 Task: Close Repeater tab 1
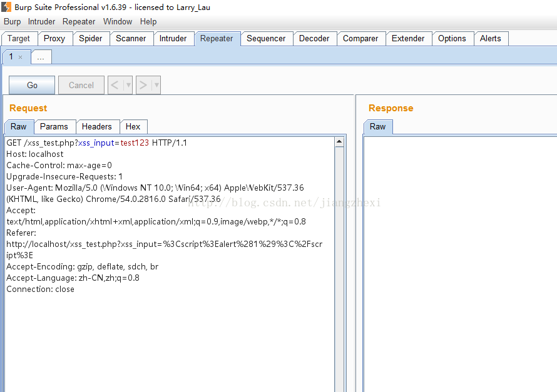[20, 57]
